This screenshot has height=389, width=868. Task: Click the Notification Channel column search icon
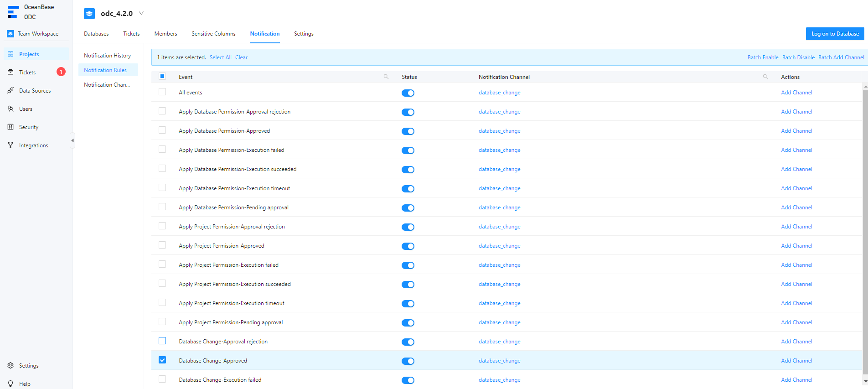[765, 77]
